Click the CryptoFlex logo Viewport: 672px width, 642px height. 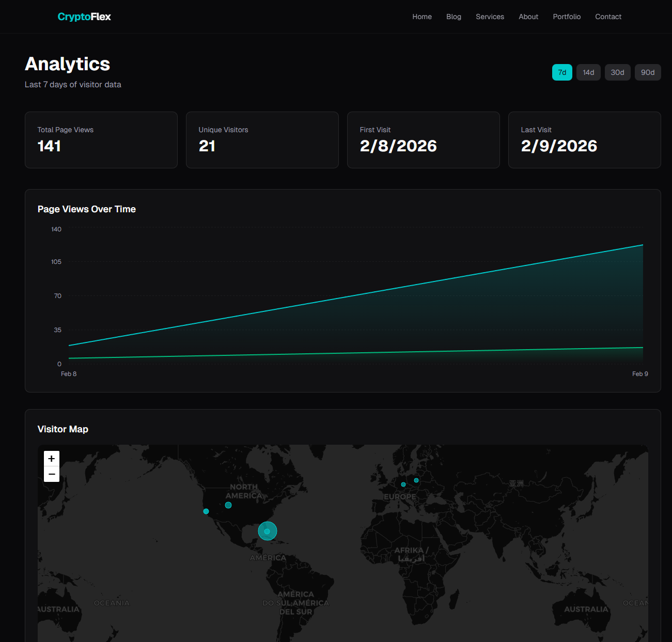point(84,17)
